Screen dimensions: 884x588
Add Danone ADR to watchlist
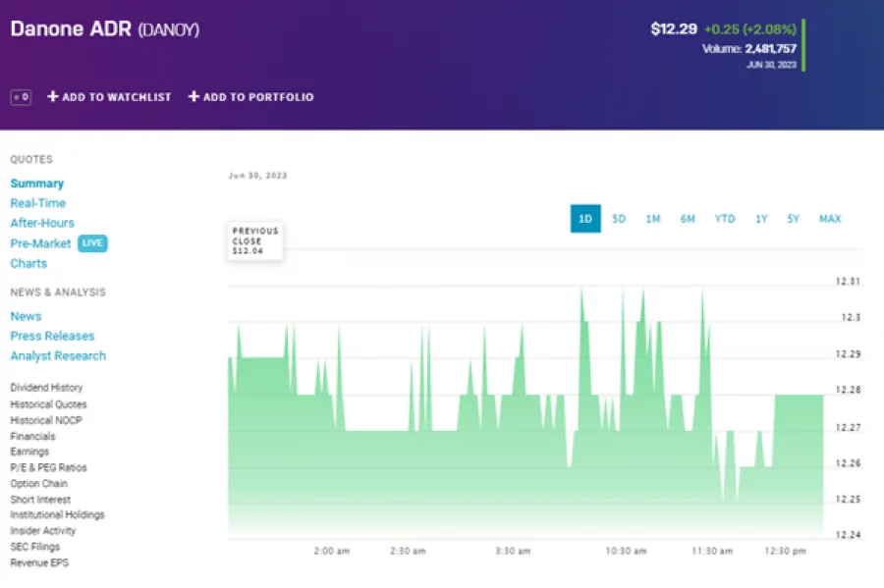(109, 97)
